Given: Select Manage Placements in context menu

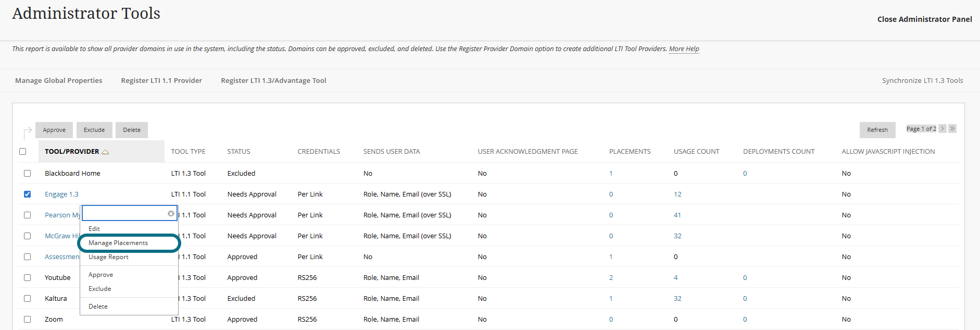Looking at the screenshot, I should 118,243.
